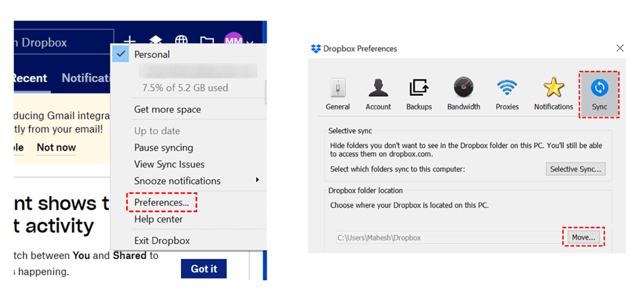This screenshot has height=297, width=644.
Task: Click the Up to date status entry
Action: pos(157,131)
